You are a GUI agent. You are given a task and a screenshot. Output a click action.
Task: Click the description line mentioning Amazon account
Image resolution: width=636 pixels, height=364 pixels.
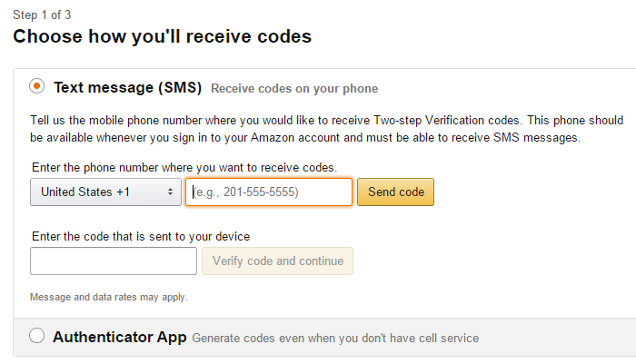(305, 138)
